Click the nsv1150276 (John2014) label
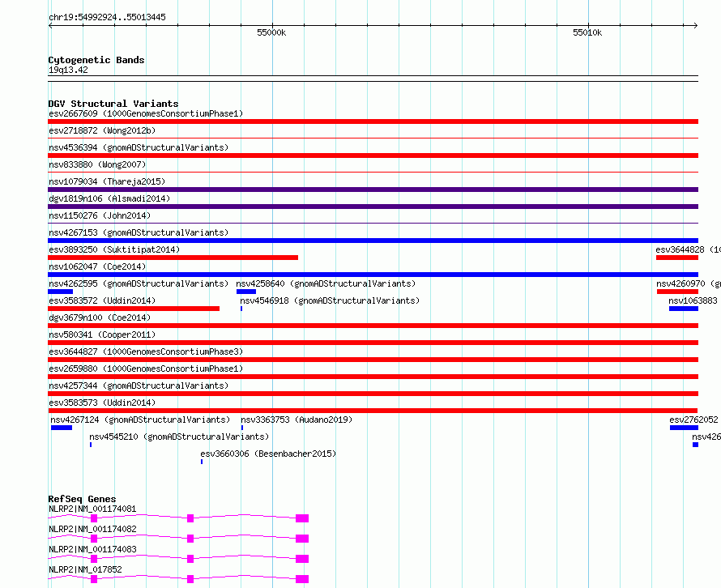721x588 pixels. pos(100,215)
